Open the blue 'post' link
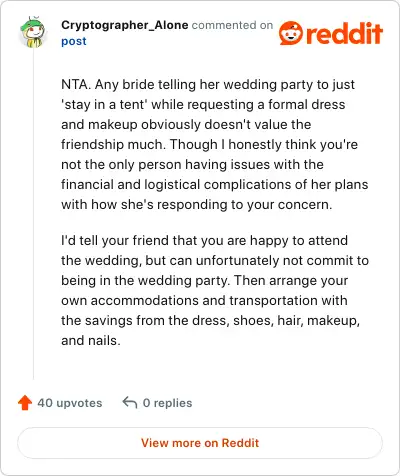 (x=74, y=41)
